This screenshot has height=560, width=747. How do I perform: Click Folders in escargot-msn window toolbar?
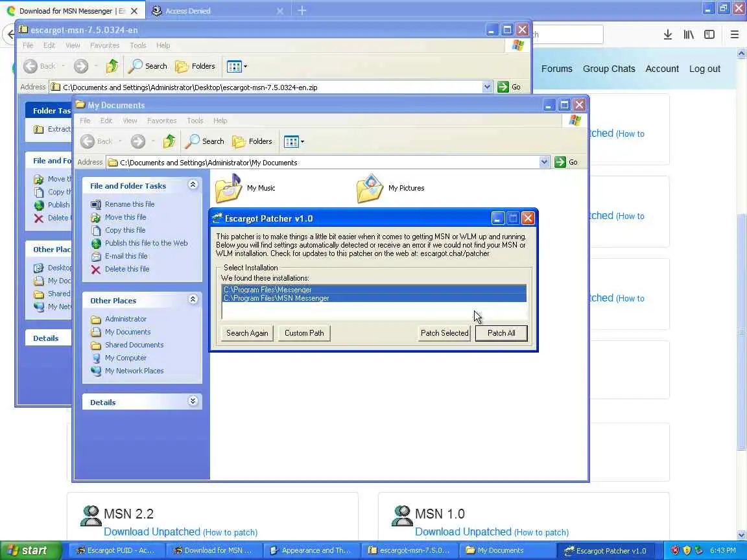[195, 65]
